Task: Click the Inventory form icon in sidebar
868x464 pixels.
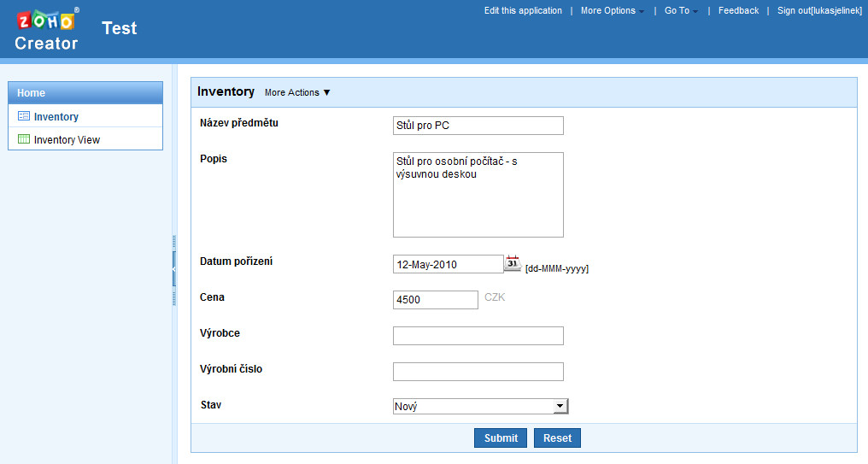Action: tap(24, 116)
